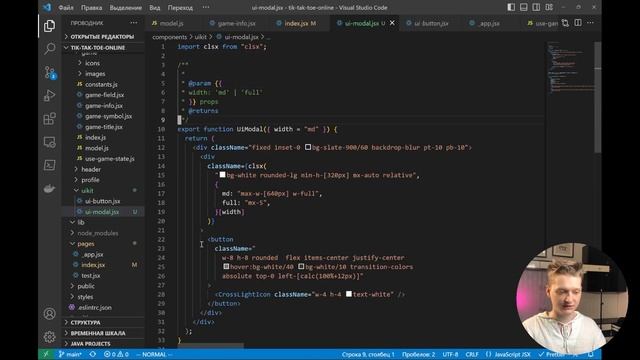This screenshot has width=640, height=360.
Task: Toggle the bottom panel
Action: click(x=524, y=7)
